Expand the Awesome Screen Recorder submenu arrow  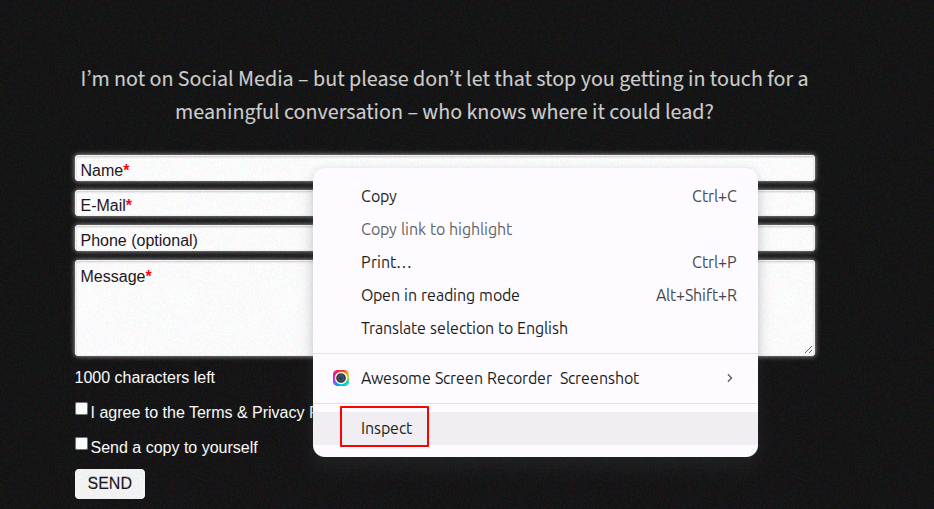tap(730, 378)
